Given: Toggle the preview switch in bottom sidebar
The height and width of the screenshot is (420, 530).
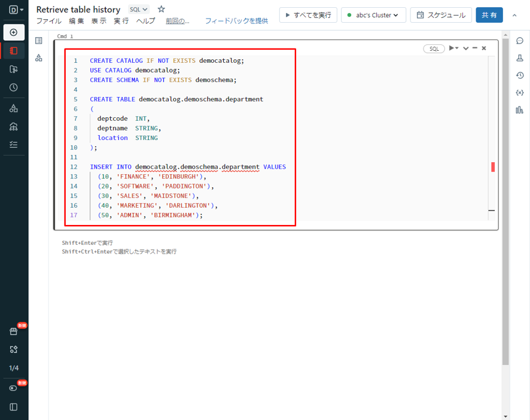Looking at the screenshot, I should tap(14, 388).
